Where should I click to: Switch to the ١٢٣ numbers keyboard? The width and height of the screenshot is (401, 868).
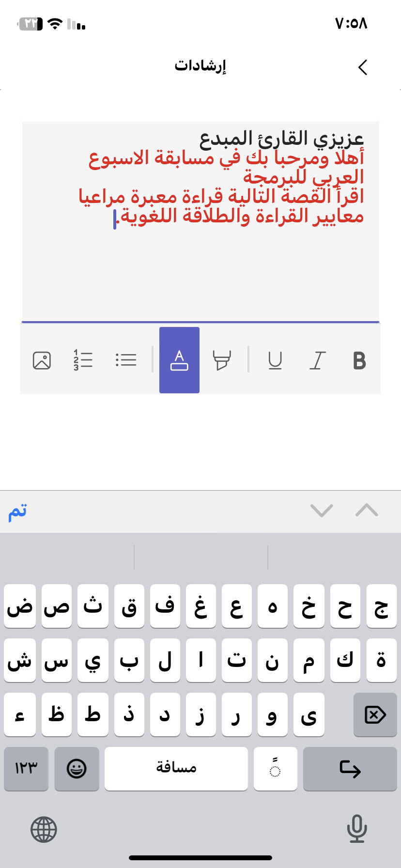[26, 769]
